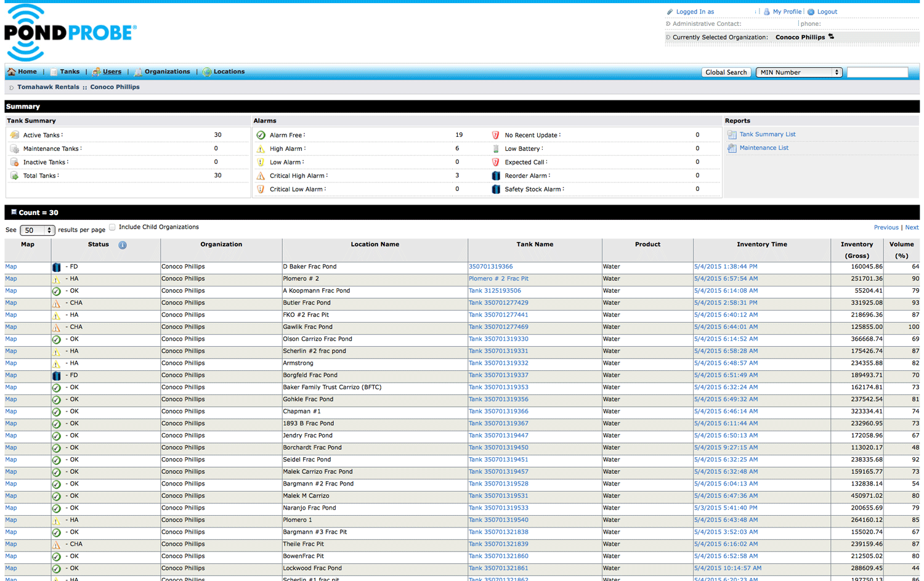
Task: Click the change-organization icon after Conoco Phillips
Action: pyautogui.click(x=831, y=37)
